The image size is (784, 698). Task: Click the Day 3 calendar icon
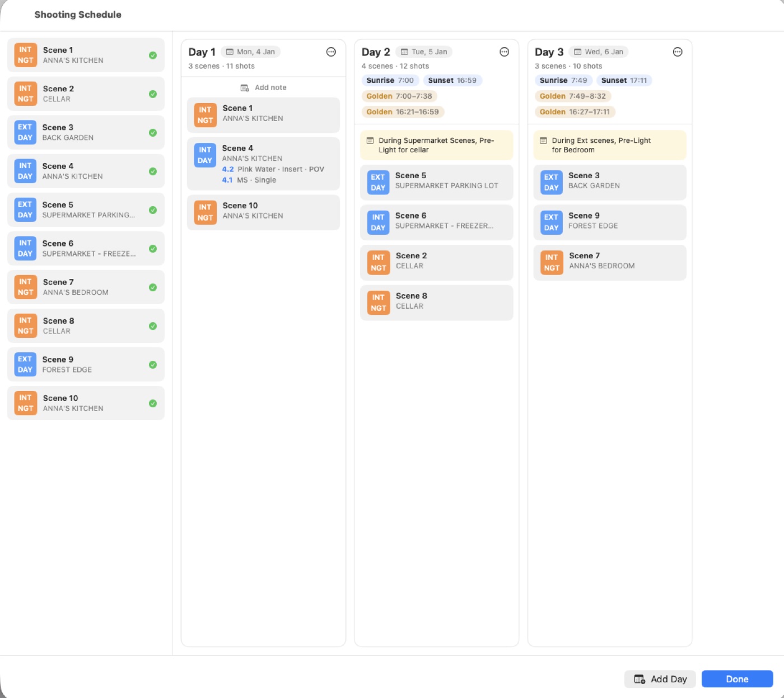578,52
